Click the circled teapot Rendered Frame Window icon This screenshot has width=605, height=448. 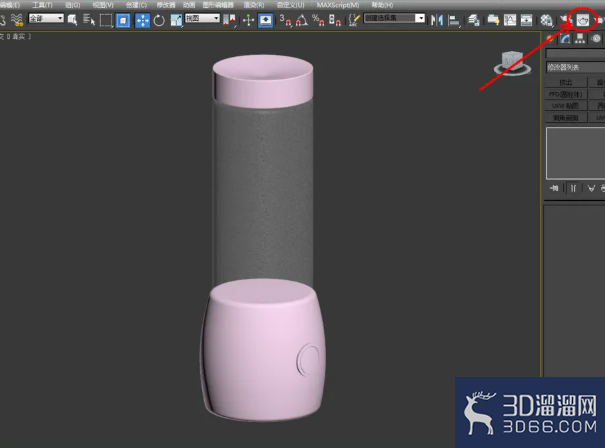pos(583,20)
